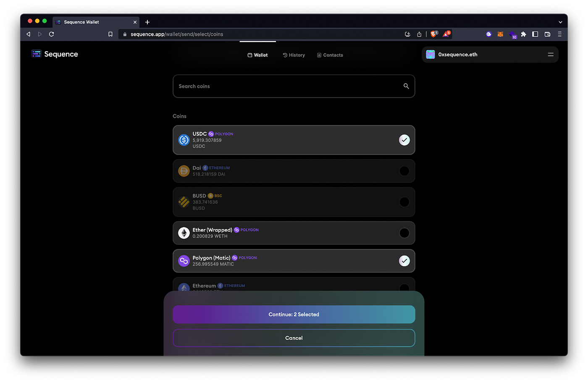This screenshot has height=383, width=588.
Task: Open the Contacts tab
Action: pos(330,55)
